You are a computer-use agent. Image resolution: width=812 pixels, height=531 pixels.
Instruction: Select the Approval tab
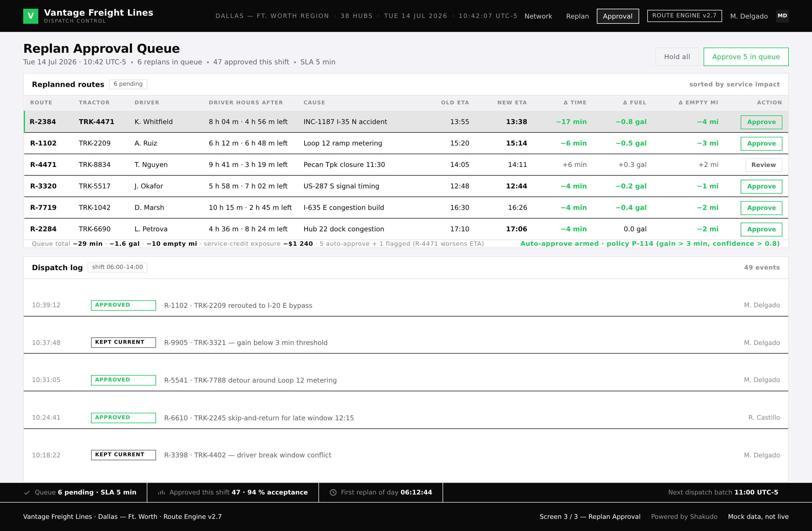(x=617, y=16)
